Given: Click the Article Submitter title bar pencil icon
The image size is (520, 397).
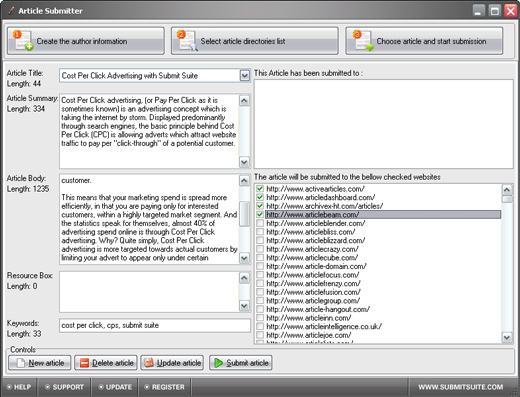Looking at the screenshot, I should (11, 11).
